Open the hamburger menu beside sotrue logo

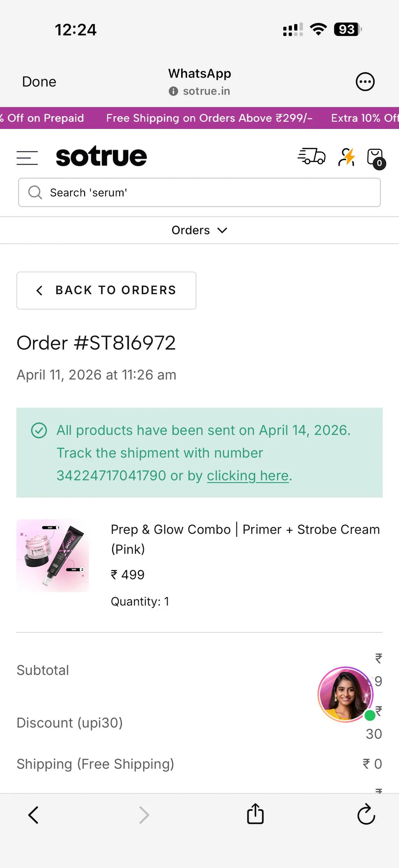(x=27, y=158)
